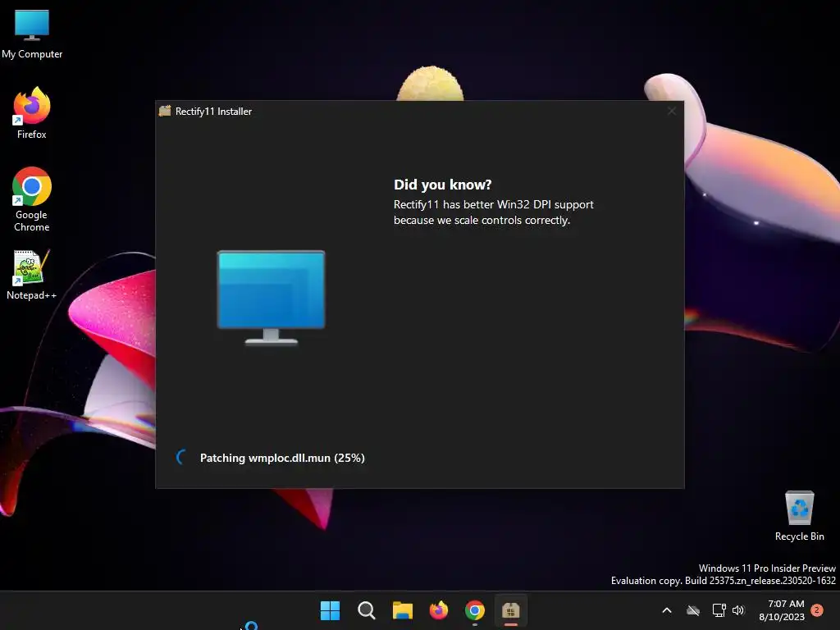This screenshot has width=840, height=630.
Task: Click the progress spinner beside Patching status
Action: click(x=182, y=458)
